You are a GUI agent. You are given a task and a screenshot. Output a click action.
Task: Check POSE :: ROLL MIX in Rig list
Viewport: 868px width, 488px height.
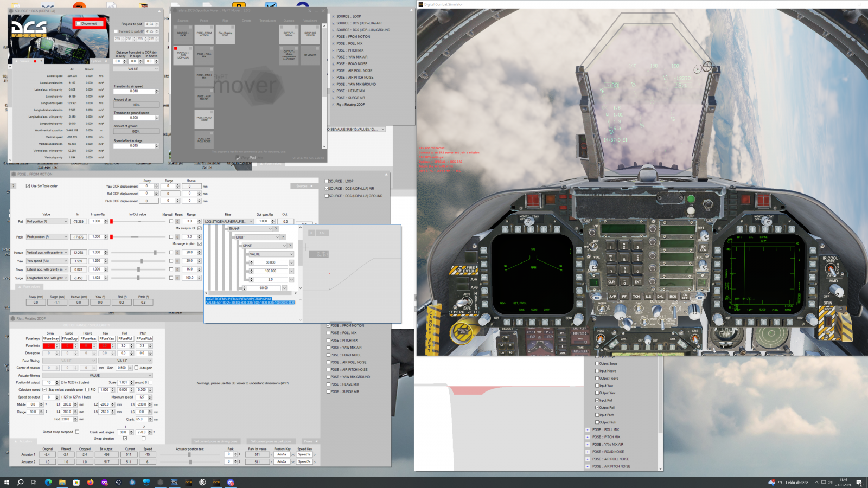(328, 333)
